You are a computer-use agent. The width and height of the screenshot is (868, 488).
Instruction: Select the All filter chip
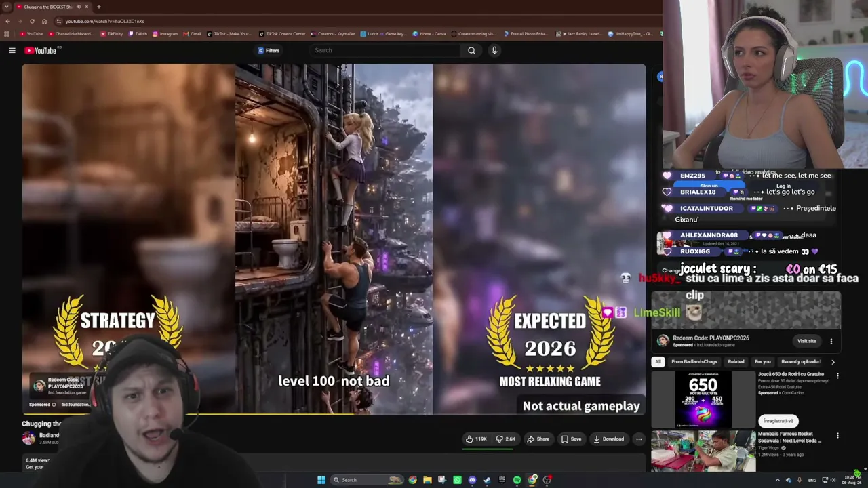point(658,361)
